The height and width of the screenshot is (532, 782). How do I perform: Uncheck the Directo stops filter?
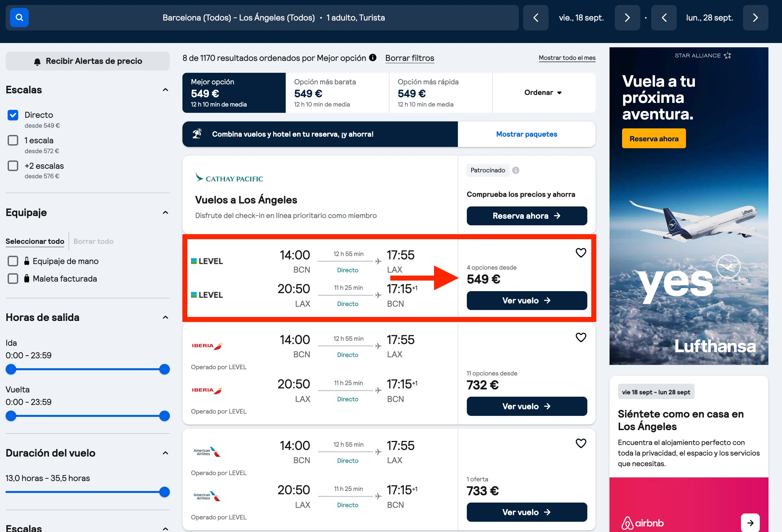click(x=13, y=115)
